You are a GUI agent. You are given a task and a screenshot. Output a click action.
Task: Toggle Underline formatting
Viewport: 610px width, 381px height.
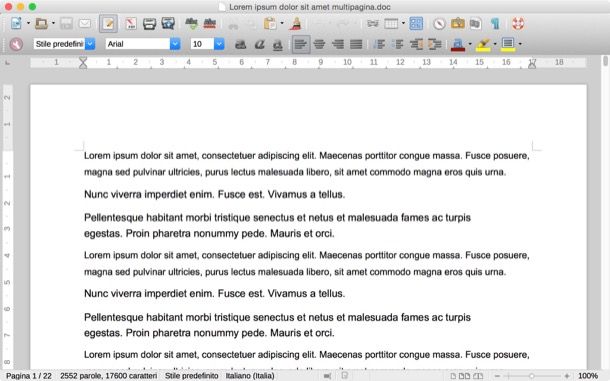tap(277, 44)
